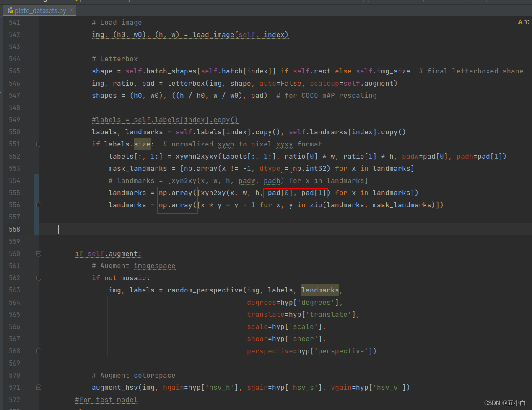Click the fold marker beside line 571

point(39,387)
